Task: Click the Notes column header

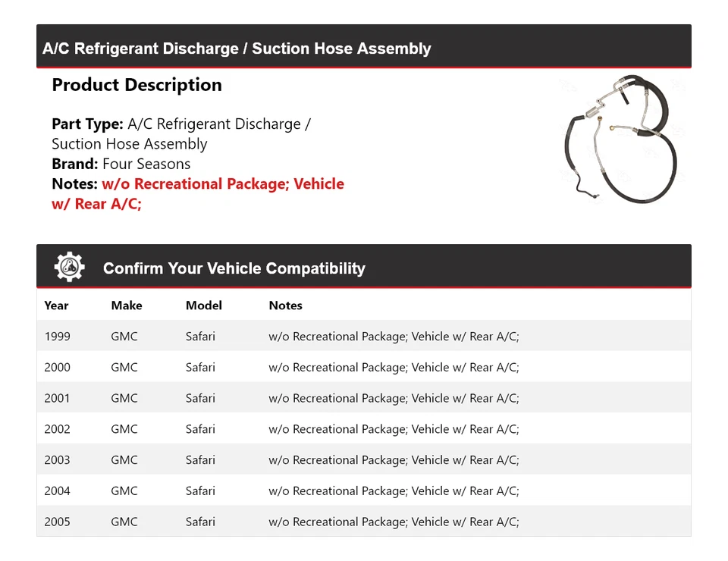Action: [285, 306]
